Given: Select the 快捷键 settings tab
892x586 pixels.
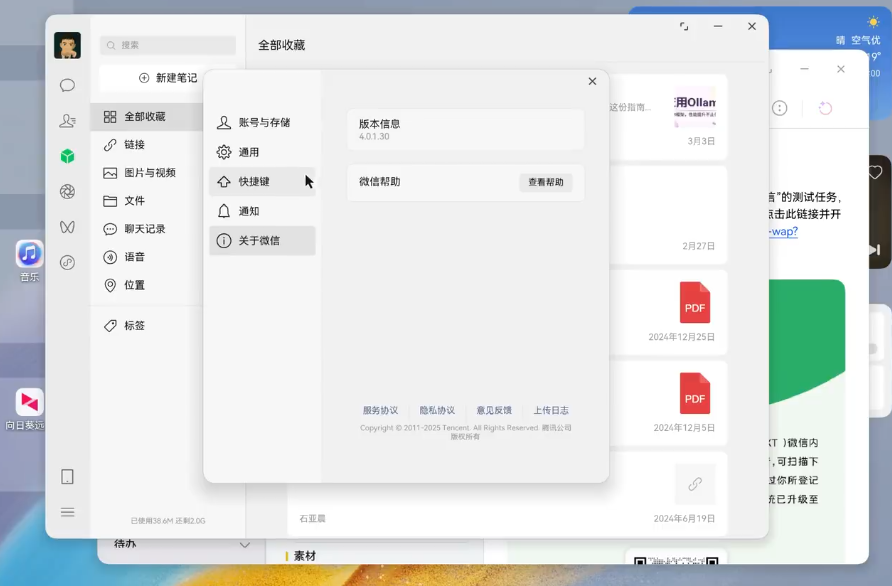Looking at the screenshot, I should [x=262, y=181].
